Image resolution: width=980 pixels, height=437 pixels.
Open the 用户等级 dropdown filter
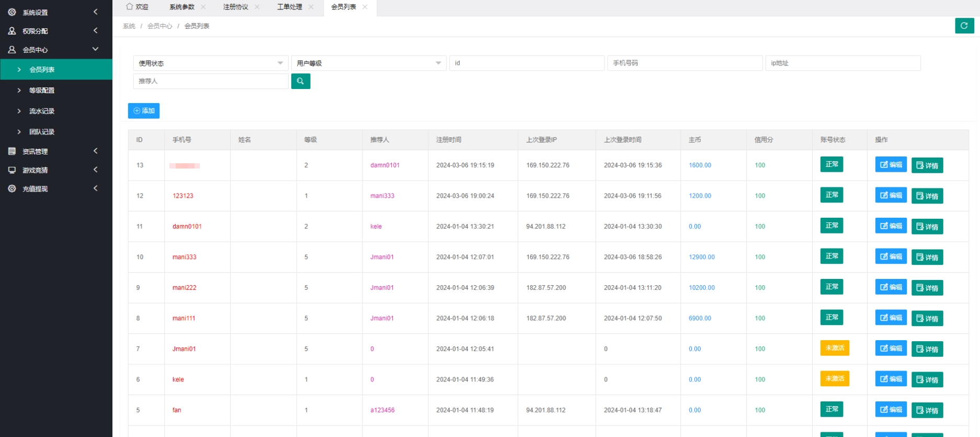coord(368,63)
